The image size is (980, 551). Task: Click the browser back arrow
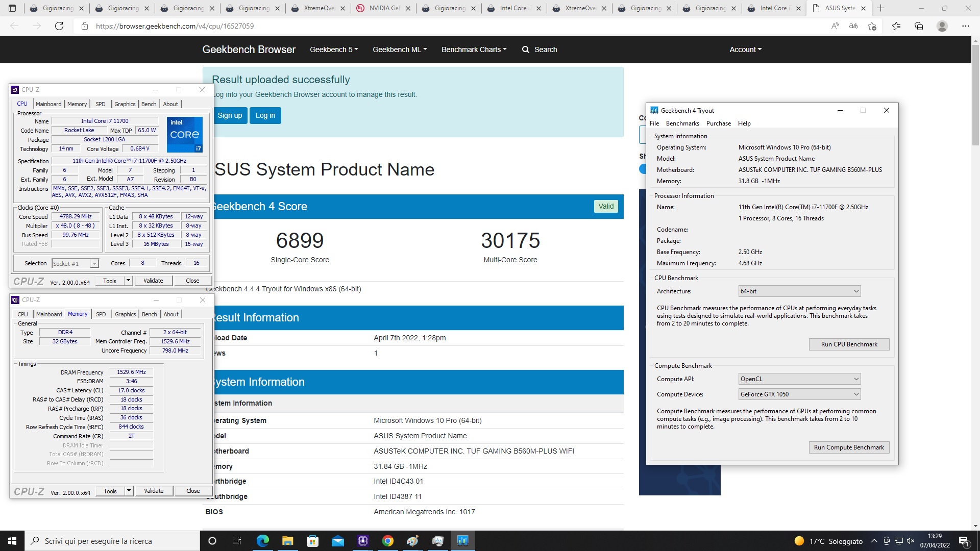pyautogui.click(x=14, y=26)
